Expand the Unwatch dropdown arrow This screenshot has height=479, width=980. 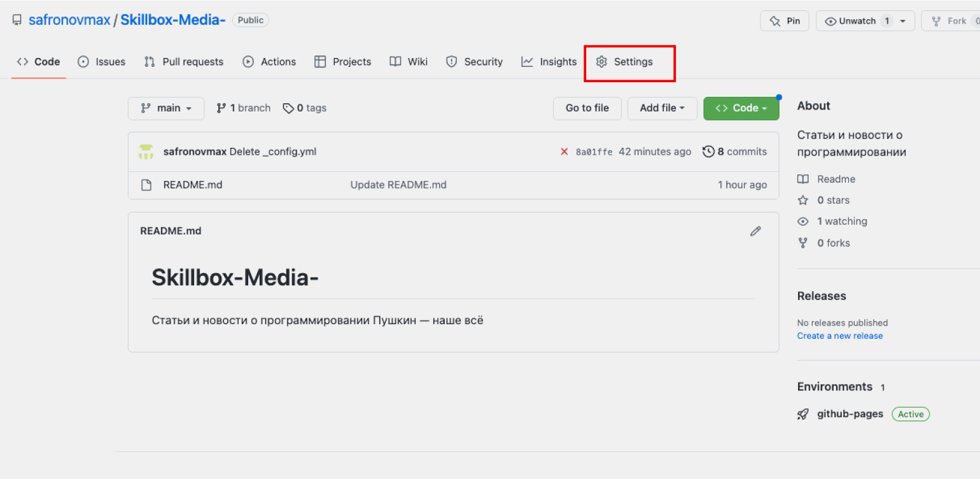coord(903,21)
